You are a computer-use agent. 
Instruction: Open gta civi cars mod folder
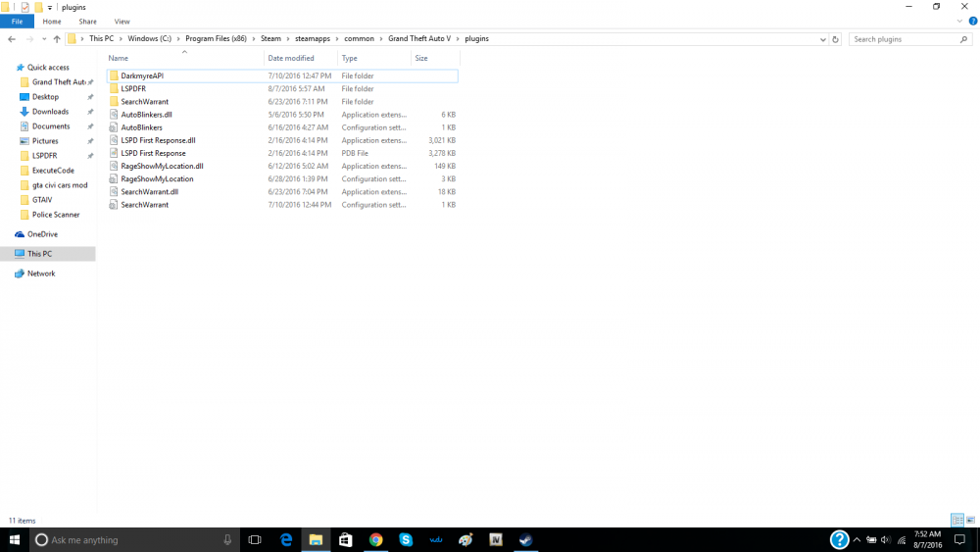(60, 185)
